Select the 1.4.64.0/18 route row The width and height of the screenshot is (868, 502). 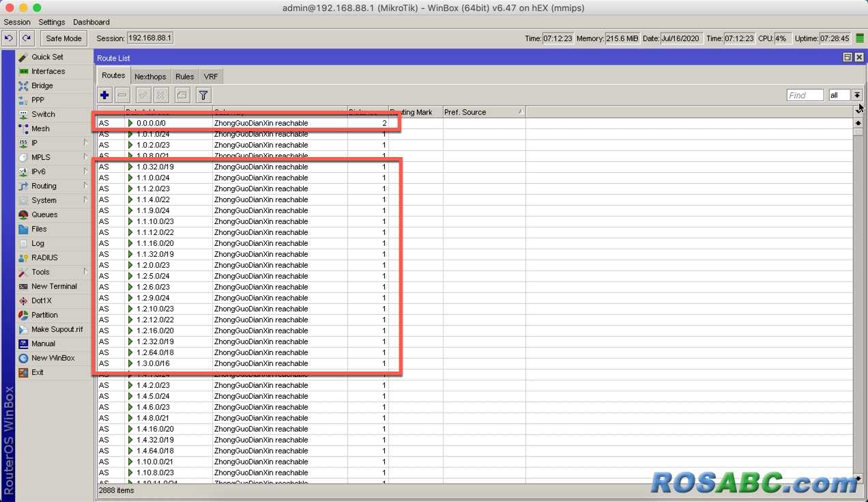tap(474, 451)
